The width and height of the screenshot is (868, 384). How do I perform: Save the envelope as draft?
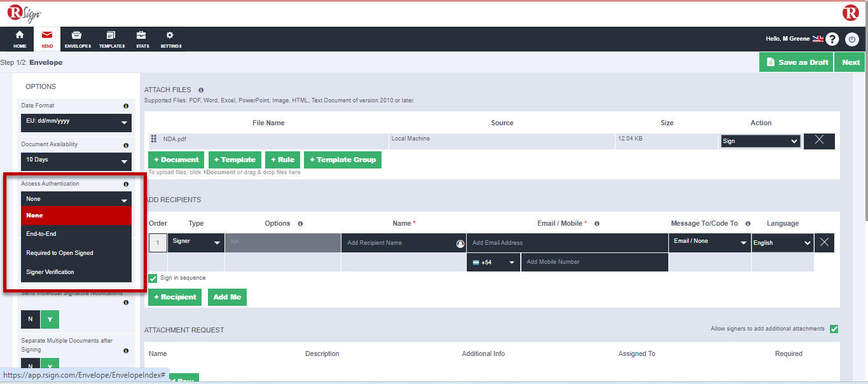point(796,62)
